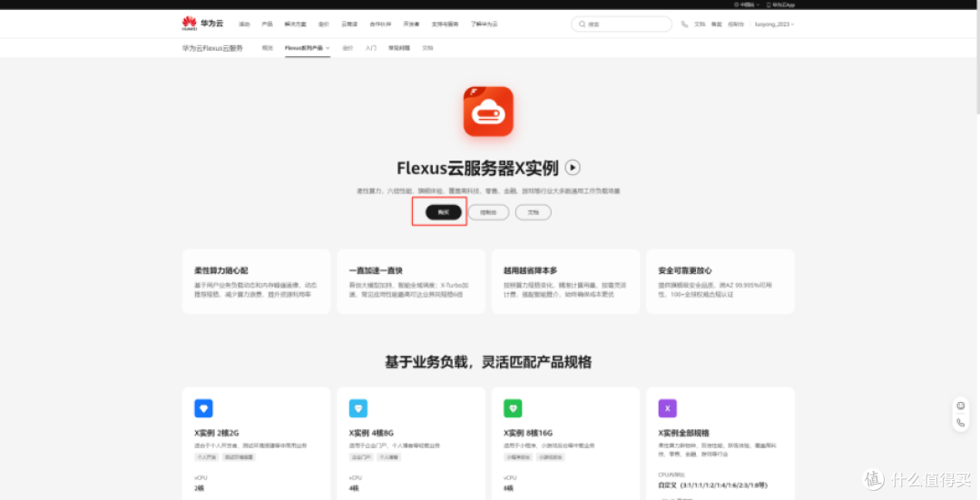Open the 备案 link in the header
This screenshot has width=980, height=500.
[716, 25]
